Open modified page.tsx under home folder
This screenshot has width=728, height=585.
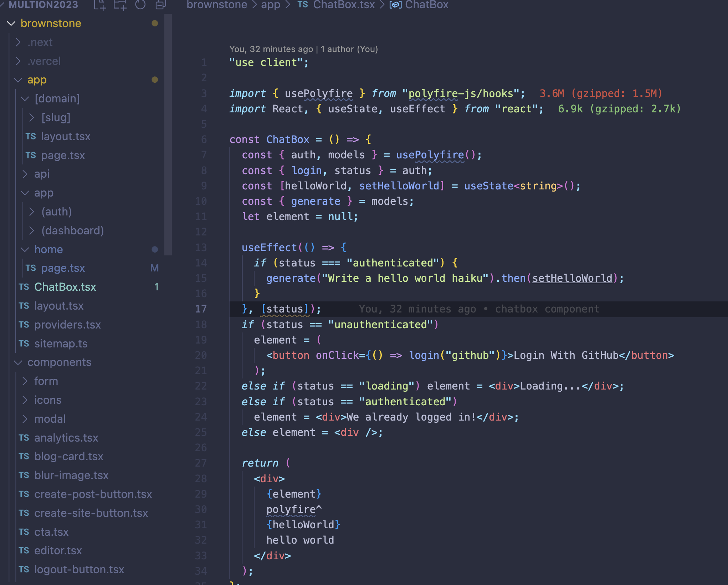pyautogui.click(x=63, y=268)
